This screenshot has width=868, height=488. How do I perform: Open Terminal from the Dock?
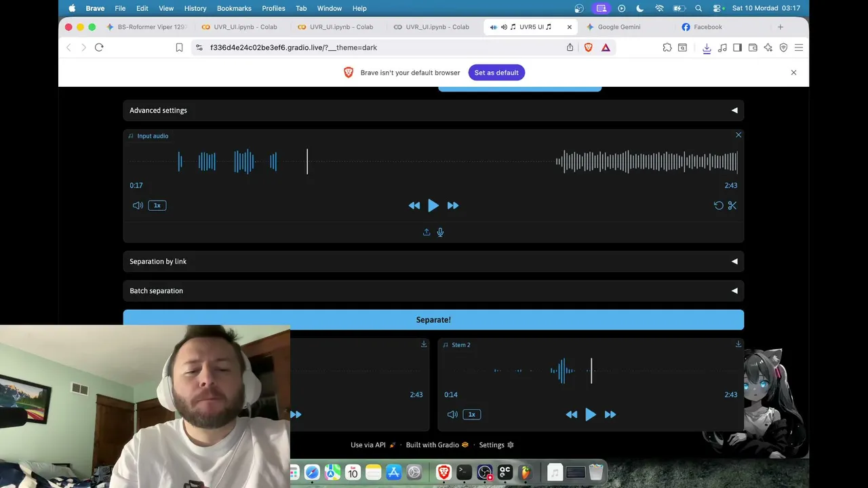(464, 472)
